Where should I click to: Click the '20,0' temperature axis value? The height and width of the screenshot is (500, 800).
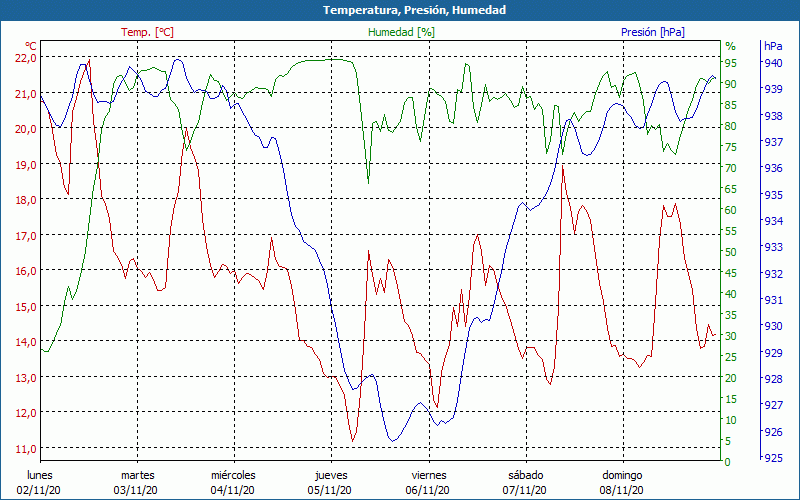click(x=26, y=129)
